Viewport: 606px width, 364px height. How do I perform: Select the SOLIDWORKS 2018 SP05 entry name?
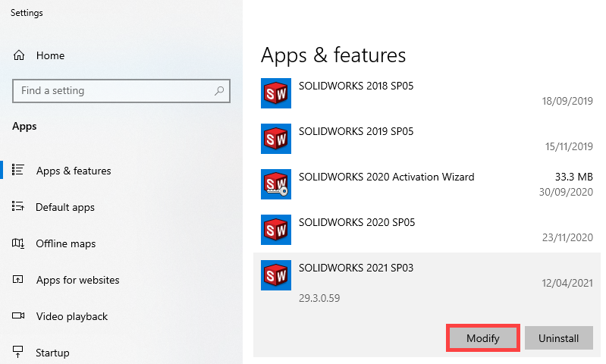[x=356, y=86]
